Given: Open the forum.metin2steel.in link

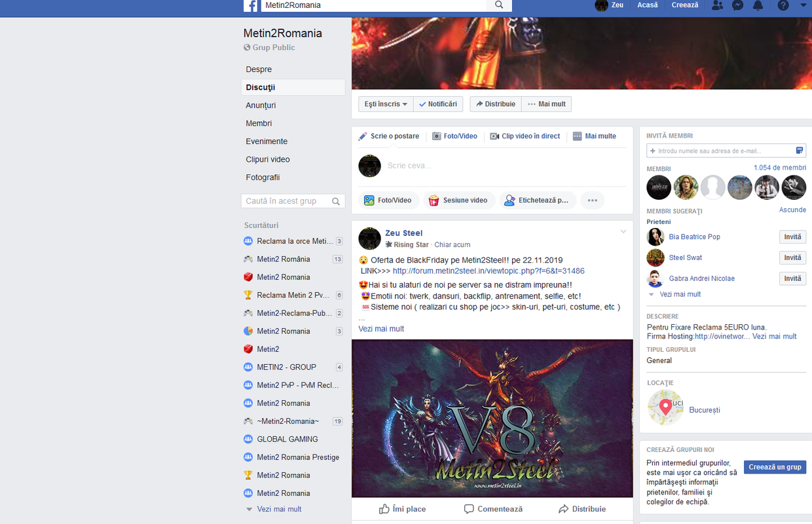Looking at the screenshot, I should coord(489,271).
